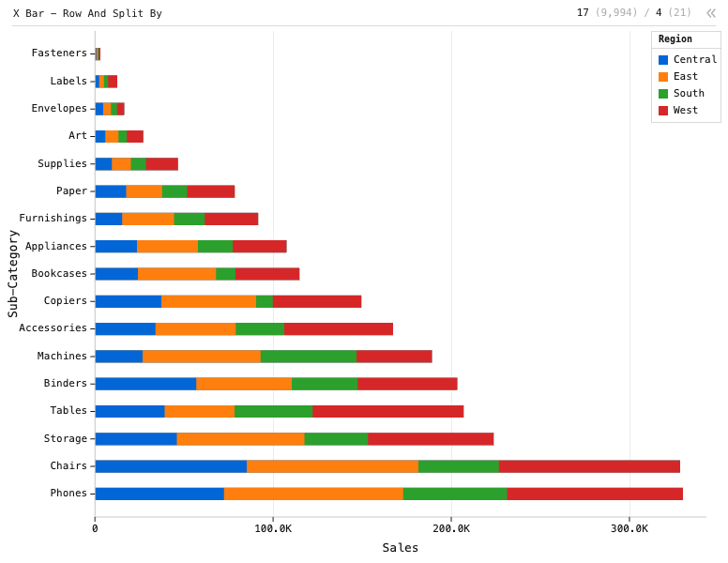Click the Chairs axis label
The height and width of the screenshot is (563, 728).
68,466
